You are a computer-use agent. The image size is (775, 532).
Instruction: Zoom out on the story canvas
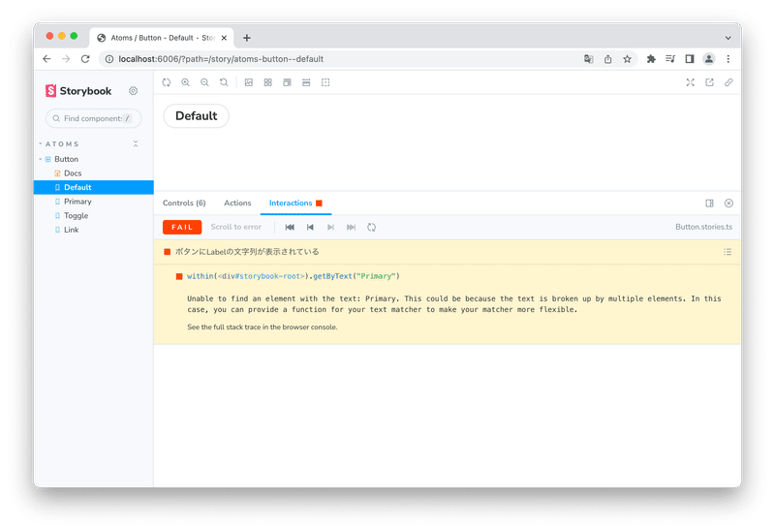[x=204, y=82]
